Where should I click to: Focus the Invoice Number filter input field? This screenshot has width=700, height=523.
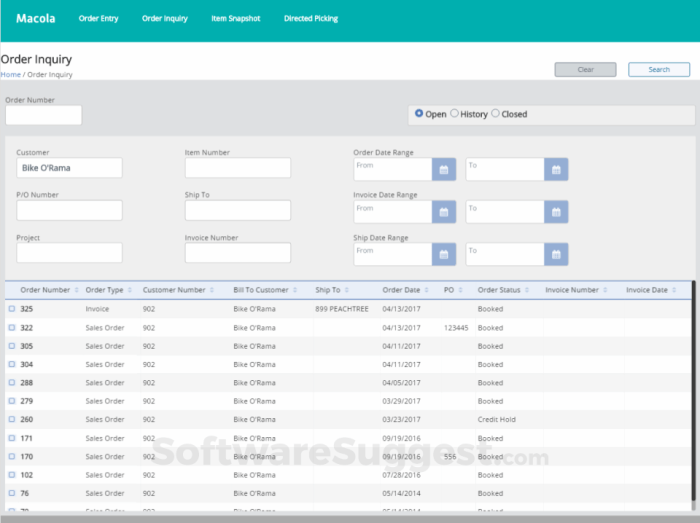(238, 253)
